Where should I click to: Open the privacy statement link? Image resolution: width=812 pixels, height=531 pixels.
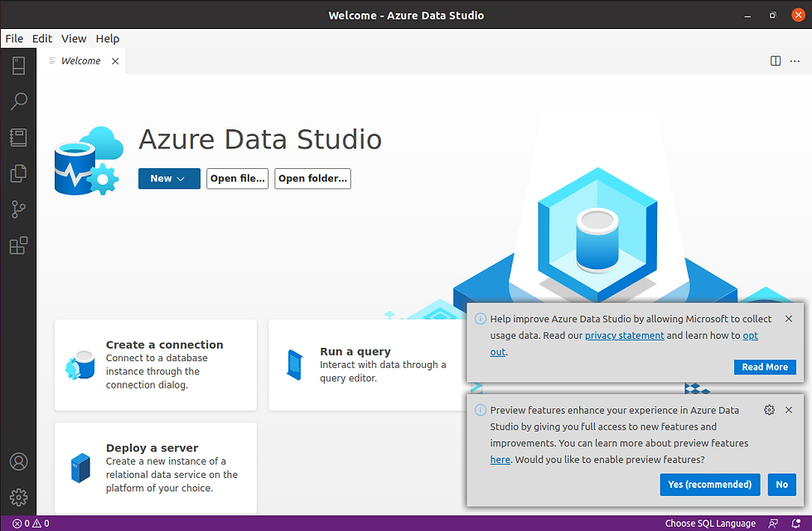click(x=625, y=335)
